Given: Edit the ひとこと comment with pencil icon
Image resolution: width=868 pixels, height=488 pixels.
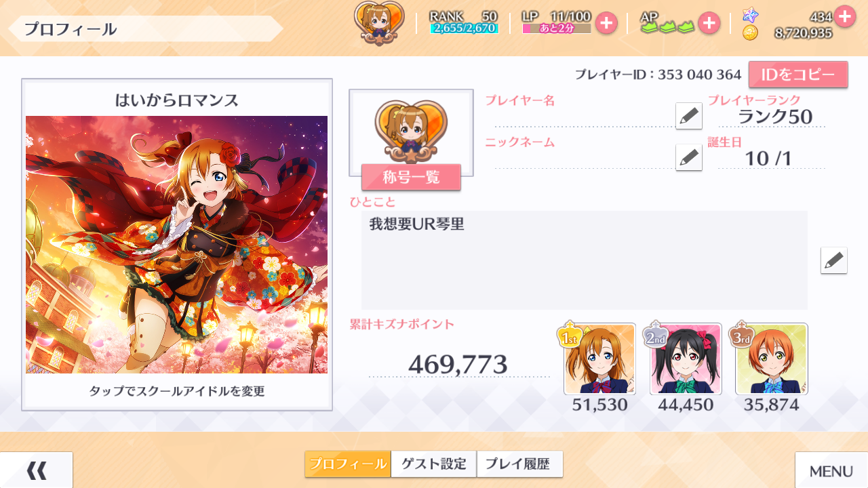Looking at the screenshot, I should 834,260.
